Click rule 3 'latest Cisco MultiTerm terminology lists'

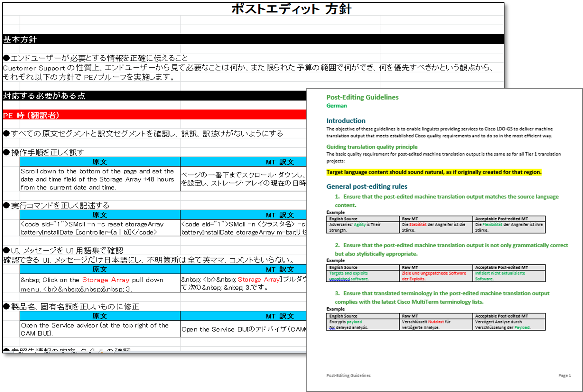[442, 297]
